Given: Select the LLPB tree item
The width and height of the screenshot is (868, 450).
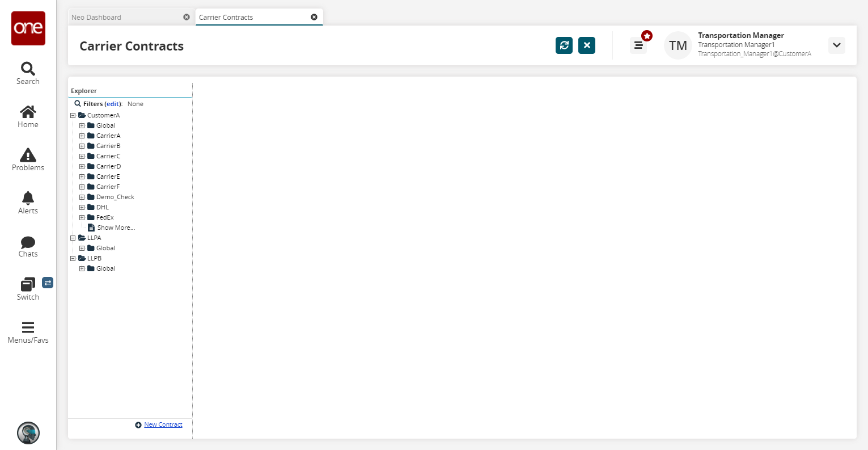Looking at the screenshot, I should pyautogui.click(x=94, y=258).
